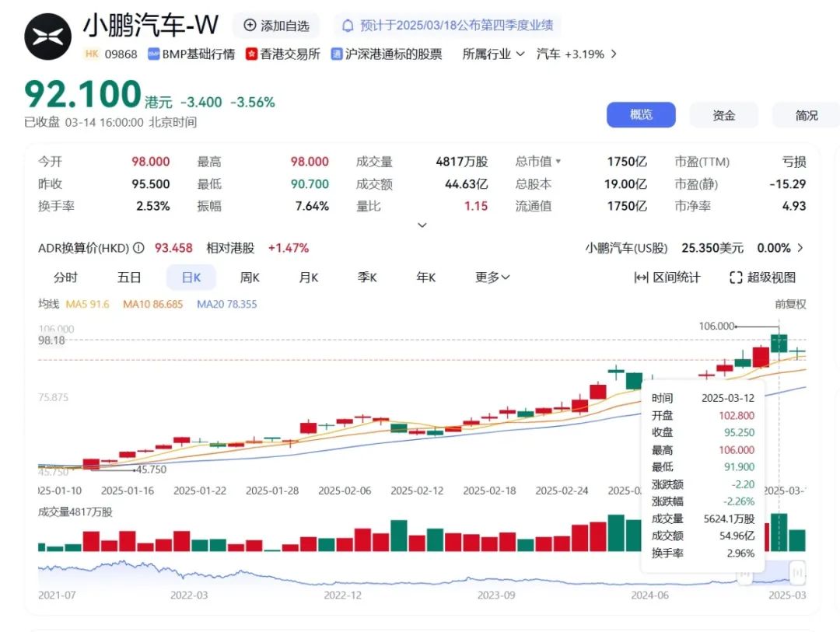Click the MA10 86.685 indicator label
The image size is (840, 632).
(x=152, y=304)
